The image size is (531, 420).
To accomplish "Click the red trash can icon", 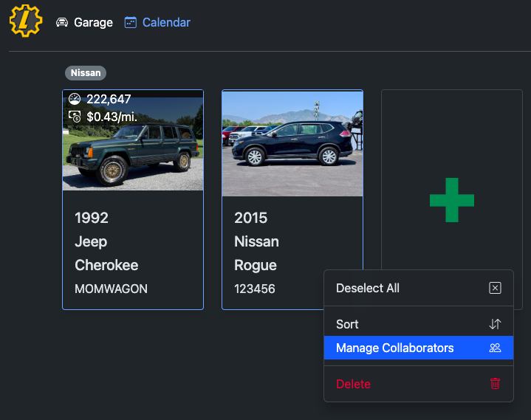I will (495, 385).
